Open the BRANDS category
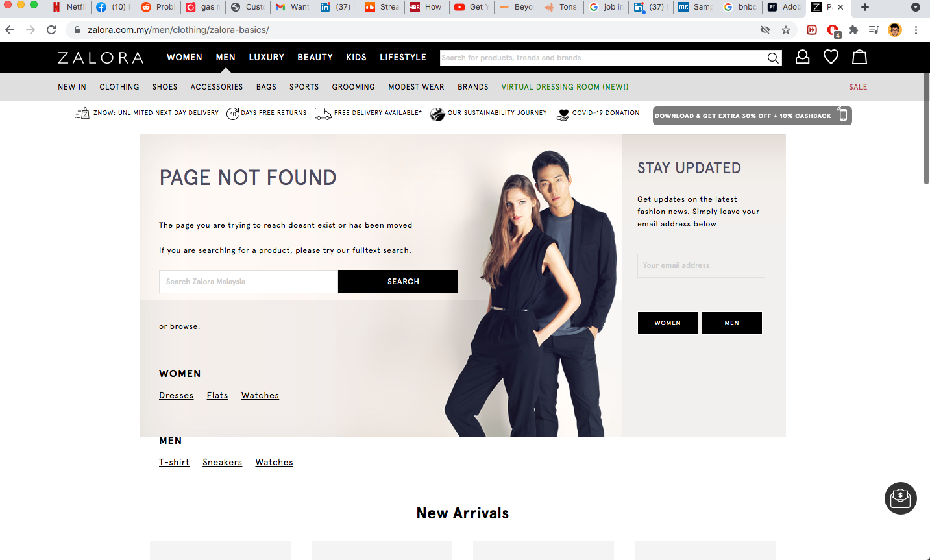The width and height of the screenshot is (930, 560). [x=473, y=87]
